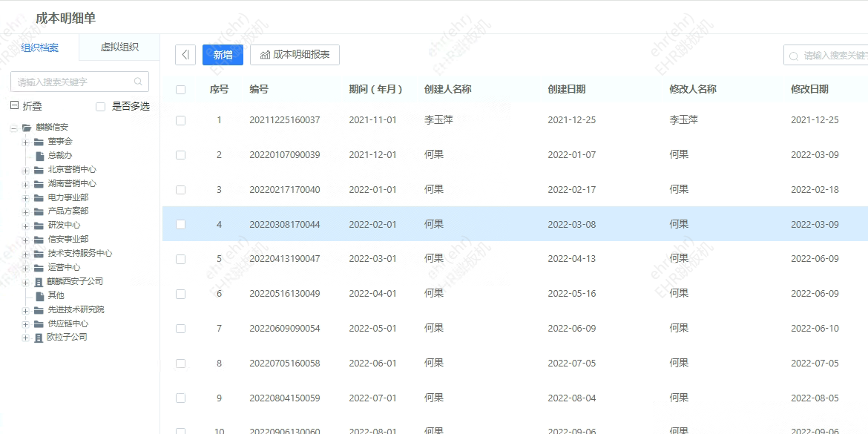Viewport: 868px width, 434px height.
Task: Click the document icon beside 总裁办
Action: click(x=39, y=155)
